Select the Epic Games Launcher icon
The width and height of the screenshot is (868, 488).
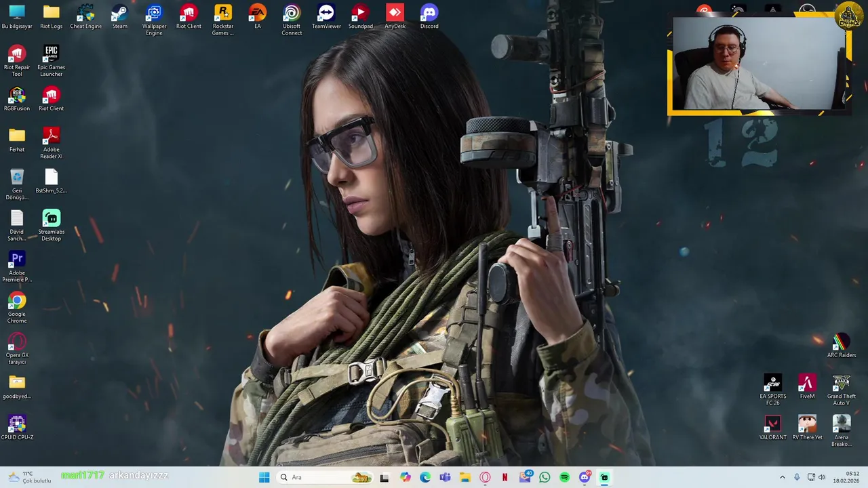click(51, 61)
